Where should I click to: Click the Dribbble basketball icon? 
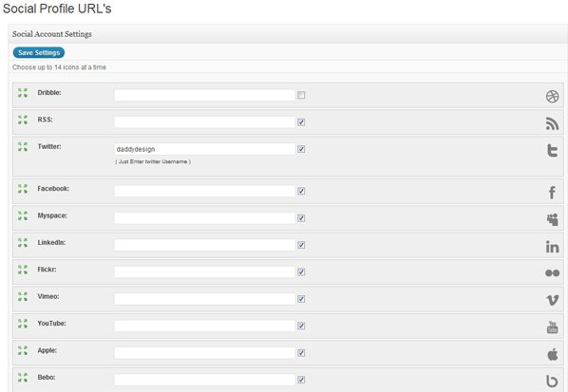click(552, 96)
